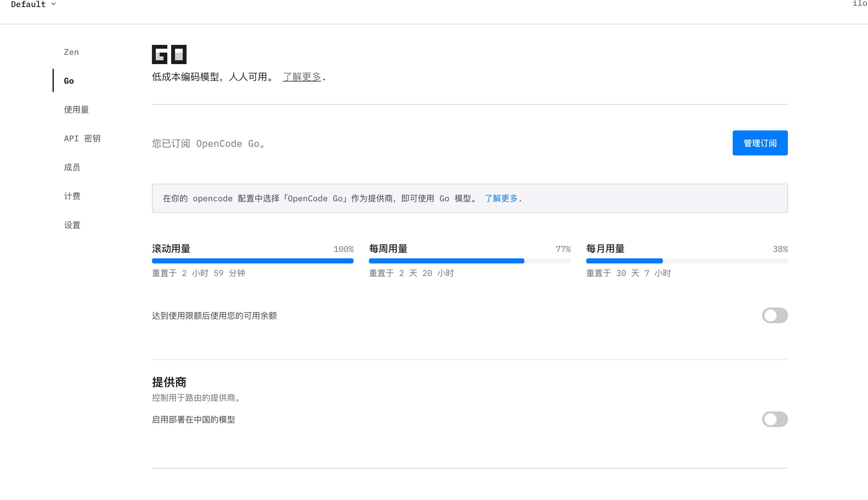The image size is (868, 500).
Task: Toggle 启用部署在中国的模型 switch
Action: pos(775,419)
